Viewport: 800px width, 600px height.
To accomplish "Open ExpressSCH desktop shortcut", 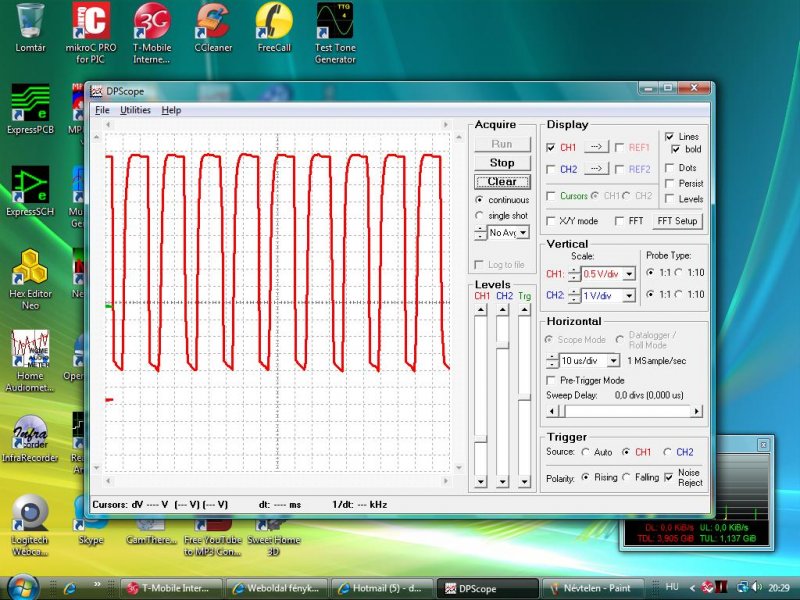I will click(30, 191).
